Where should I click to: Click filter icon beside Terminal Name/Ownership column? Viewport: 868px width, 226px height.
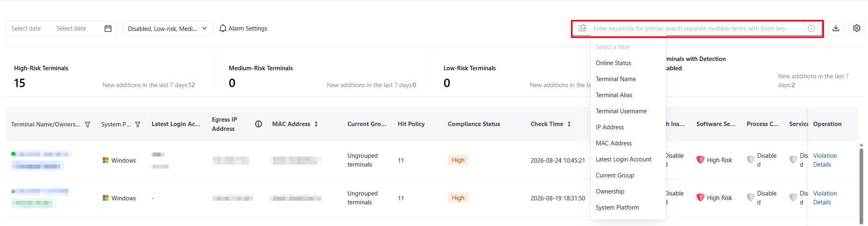point(88,124)
